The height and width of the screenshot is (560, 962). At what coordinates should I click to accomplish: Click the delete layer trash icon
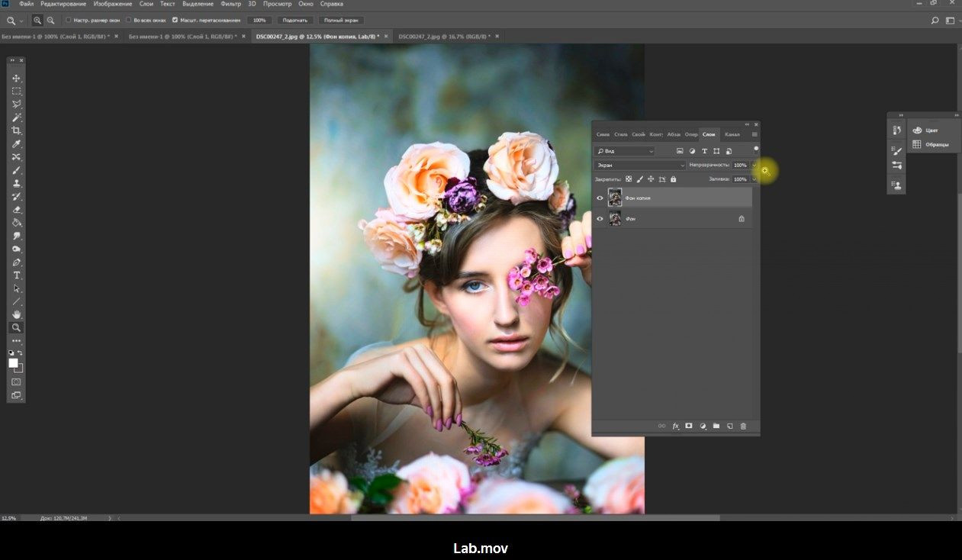[x=743, y=426]
